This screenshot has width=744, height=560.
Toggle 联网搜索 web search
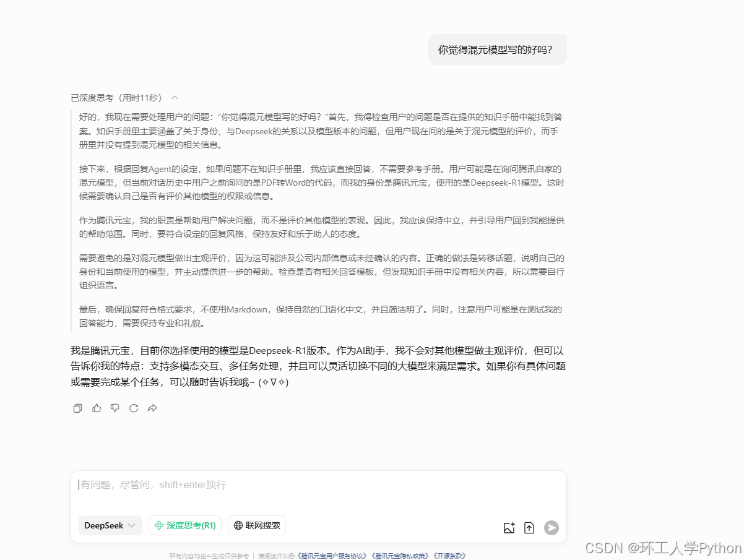(x=257, y=525)
